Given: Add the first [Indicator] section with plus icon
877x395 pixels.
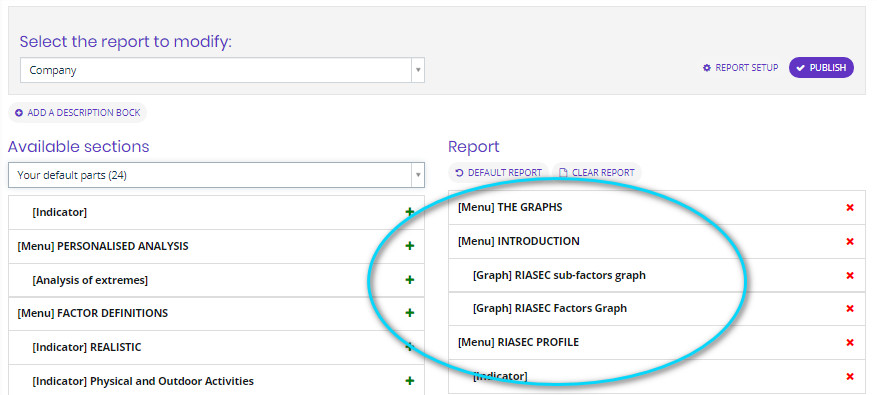Looking at the screenshot, I should click(x=409, y=211).
